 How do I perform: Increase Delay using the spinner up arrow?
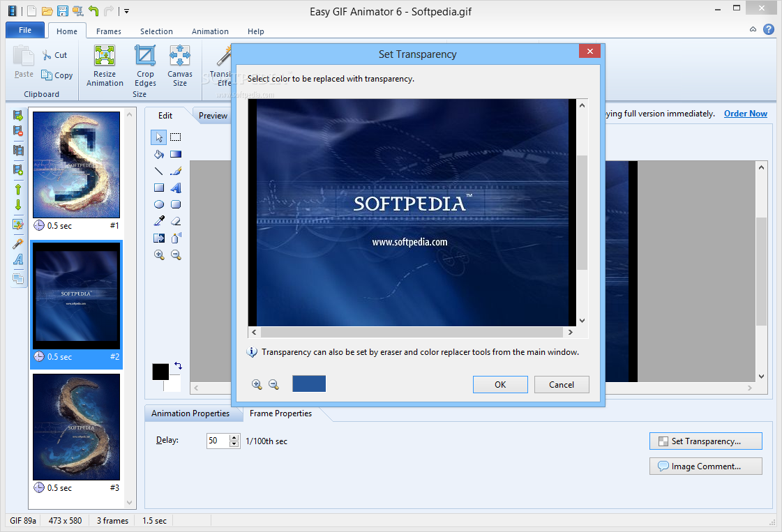(x=234, y=437)
